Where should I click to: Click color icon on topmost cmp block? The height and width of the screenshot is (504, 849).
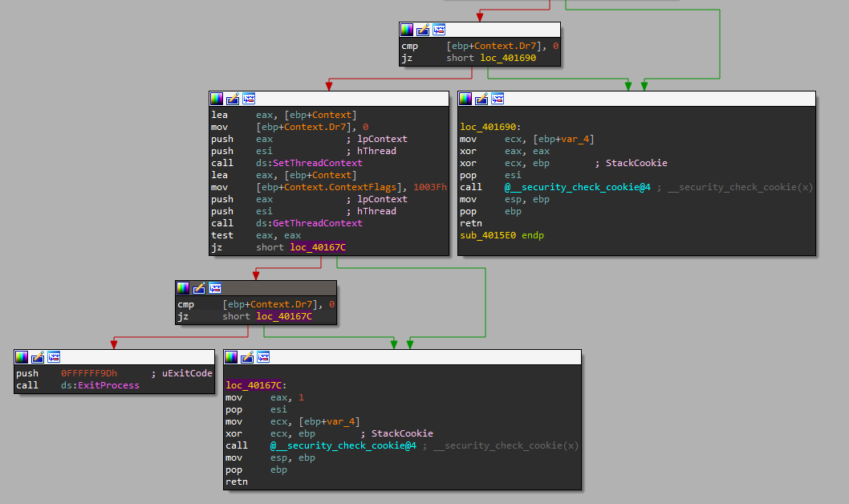click(x=407, y=30)
